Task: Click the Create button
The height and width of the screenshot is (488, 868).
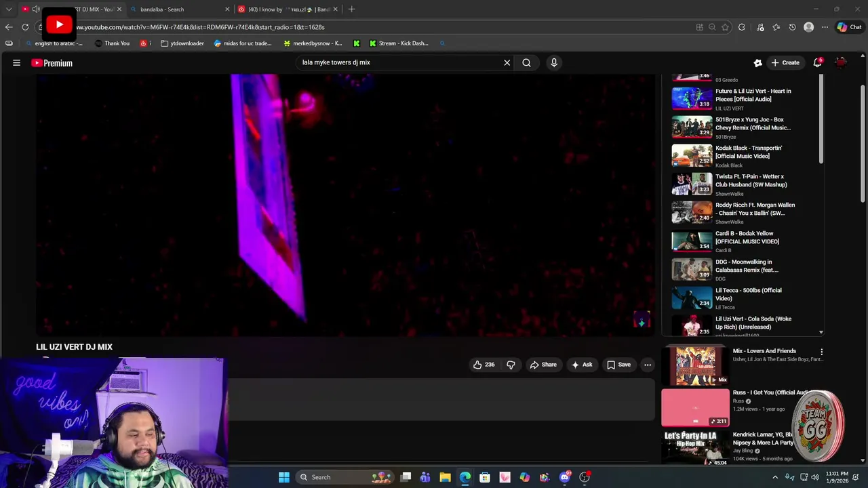Action: [x=785, y=62]
